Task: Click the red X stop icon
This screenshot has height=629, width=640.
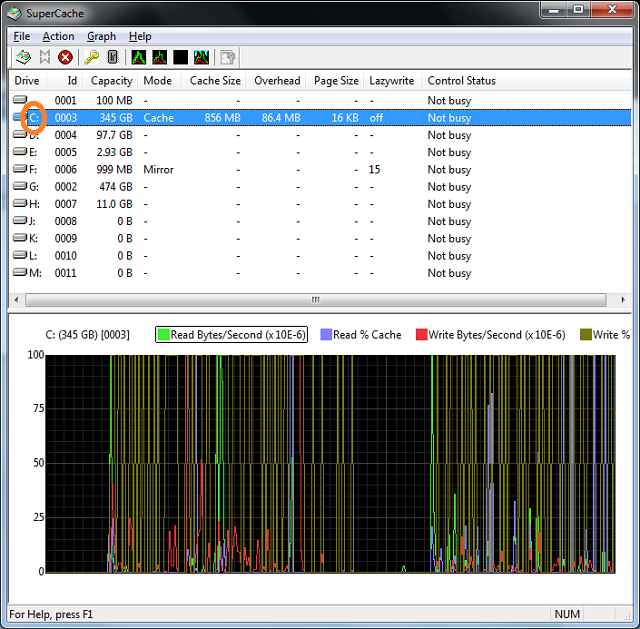Action: (65, 57)
